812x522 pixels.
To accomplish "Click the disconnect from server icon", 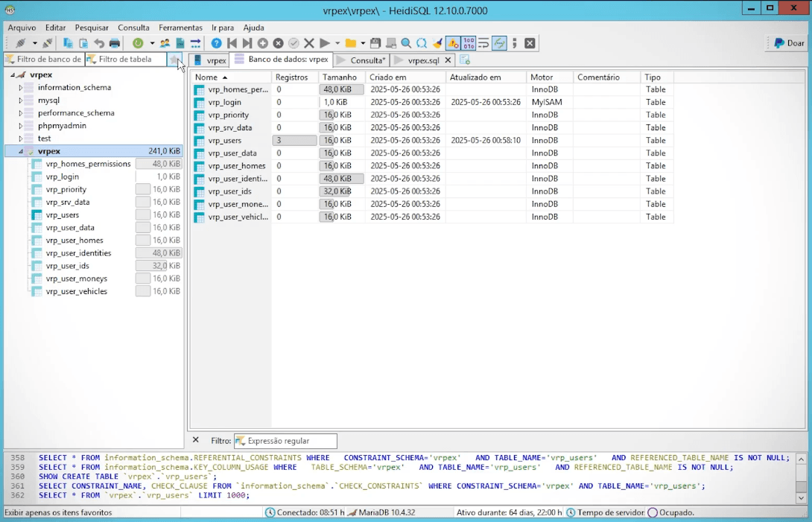I will 47,43.
